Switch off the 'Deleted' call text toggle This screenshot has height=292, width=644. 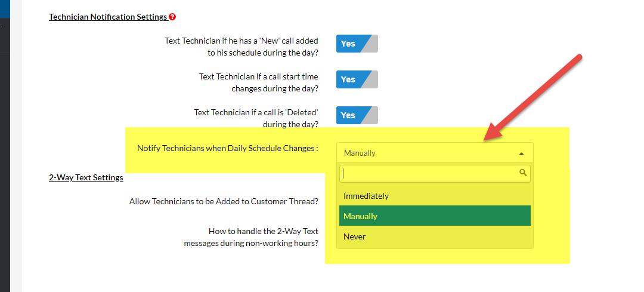point(357,115)
